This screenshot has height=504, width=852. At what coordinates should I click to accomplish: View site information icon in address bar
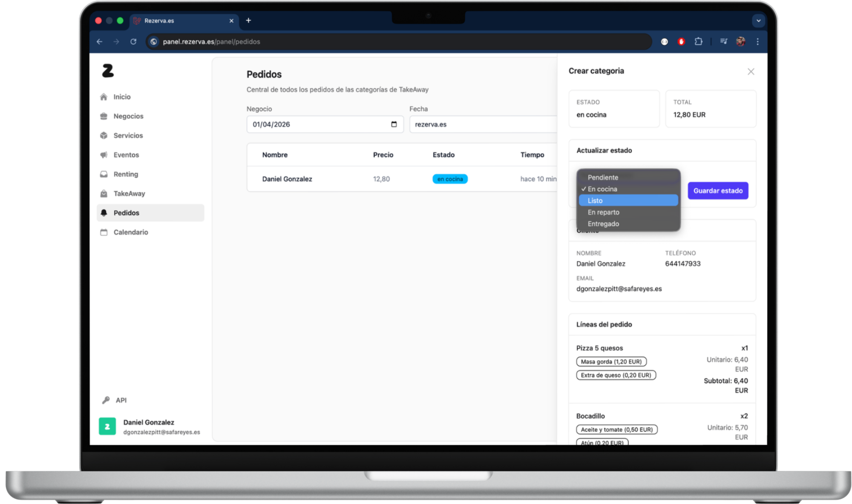154,42
